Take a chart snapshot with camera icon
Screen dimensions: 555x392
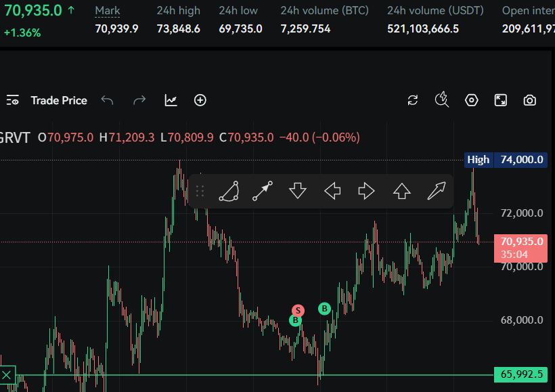[x=529, y=100]
